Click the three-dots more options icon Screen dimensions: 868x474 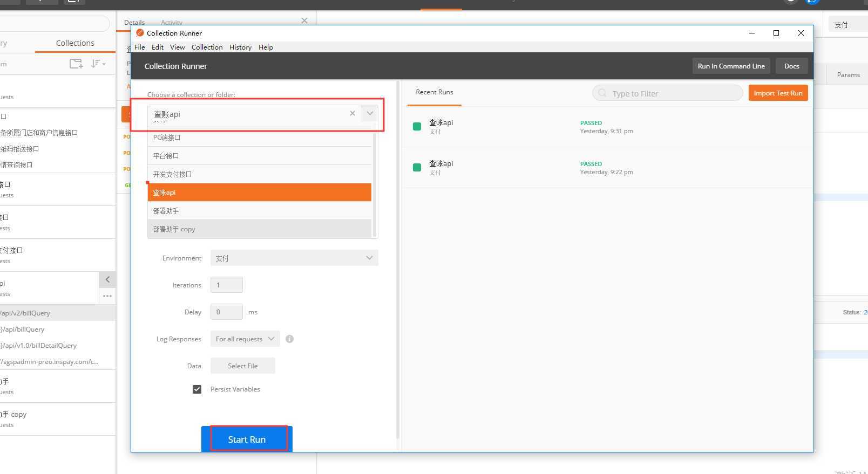click(107, 296)
